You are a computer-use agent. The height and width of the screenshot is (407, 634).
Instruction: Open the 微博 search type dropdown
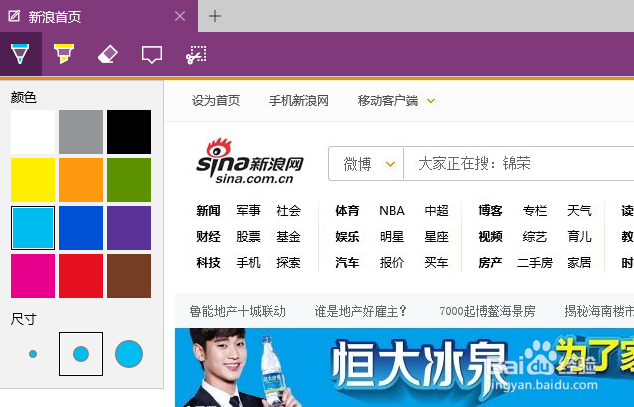pyautogui.click(x=366, y=164)
